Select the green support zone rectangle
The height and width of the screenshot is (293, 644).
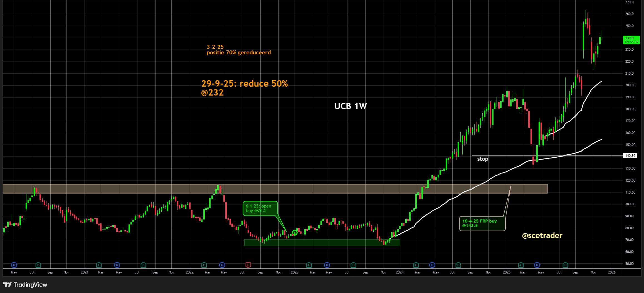322,243
